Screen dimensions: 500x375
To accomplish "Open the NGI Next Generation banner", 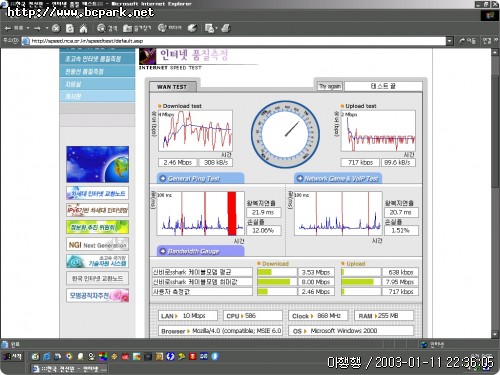I will pos(98,244).
